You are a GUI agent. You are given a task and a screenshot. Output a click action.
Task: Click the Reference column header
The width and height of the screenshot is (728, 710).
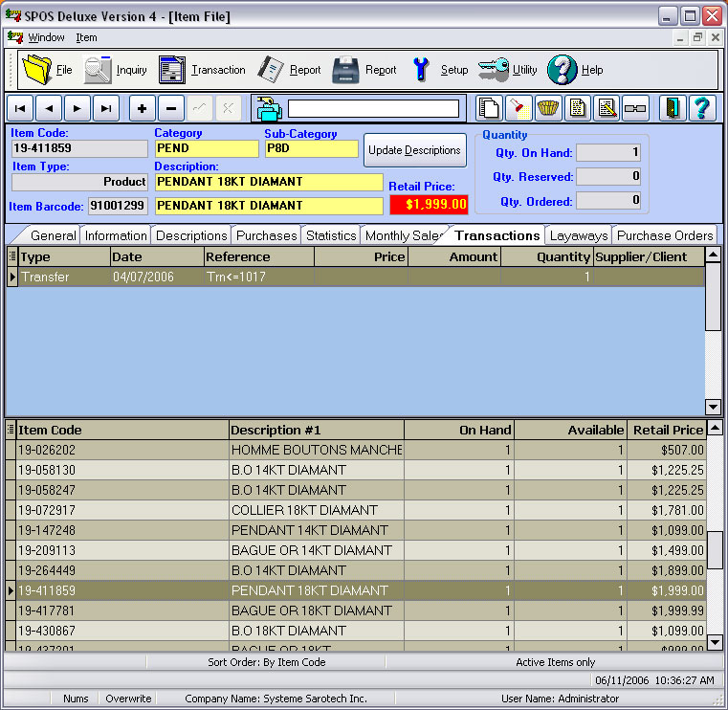[259, 256]
